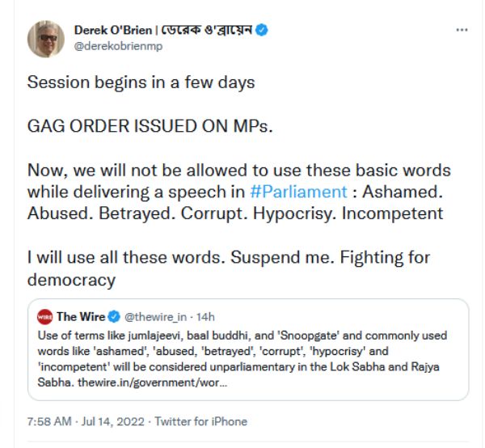
Task: Click the blue verified badge beside Derek O'Brien
Action: [x=263, y=30]
